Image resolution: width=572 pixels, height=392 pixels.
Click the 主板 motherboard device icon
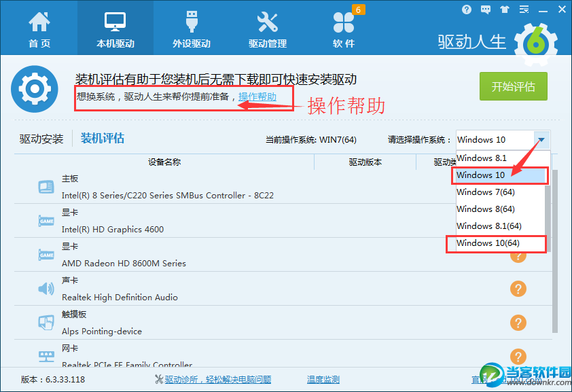pyautogui.click(x=46, y=187)
